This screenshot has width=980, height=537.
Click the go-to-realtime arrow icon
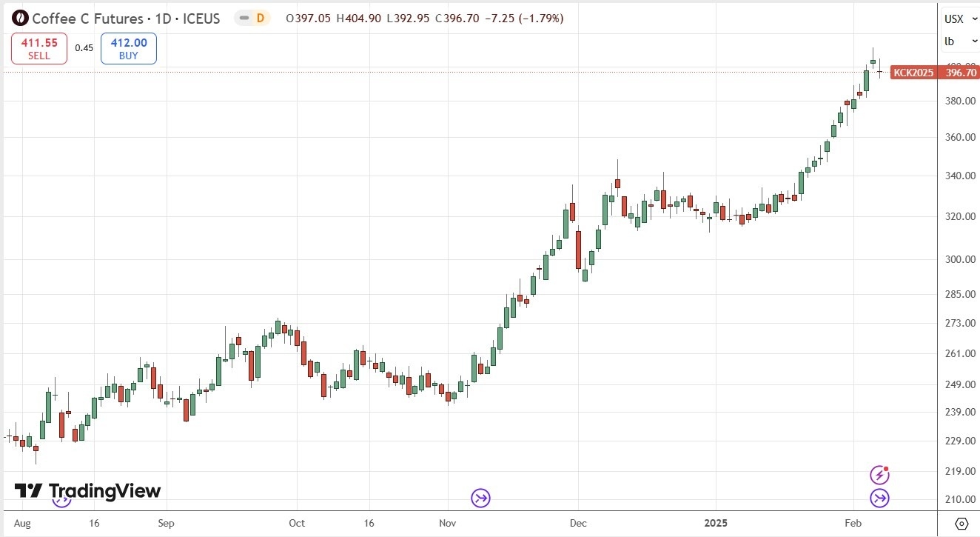point(879,498)
